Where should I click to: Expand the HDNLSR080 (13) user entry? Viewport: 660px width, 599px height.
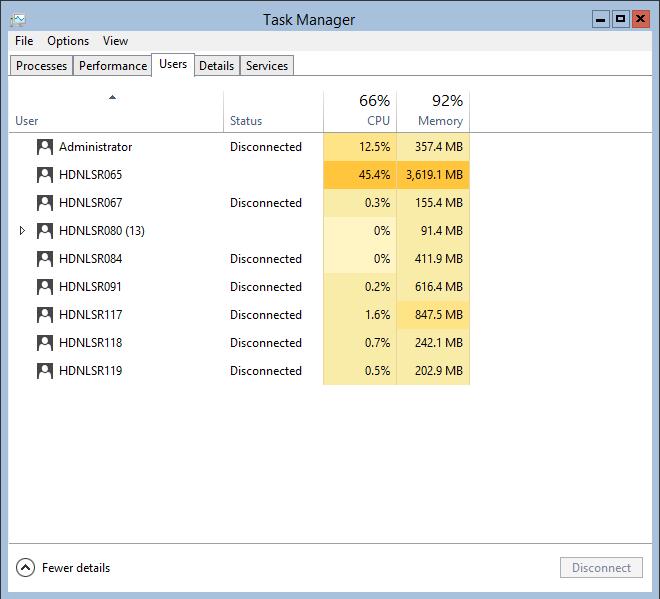(x=23, y=231)
